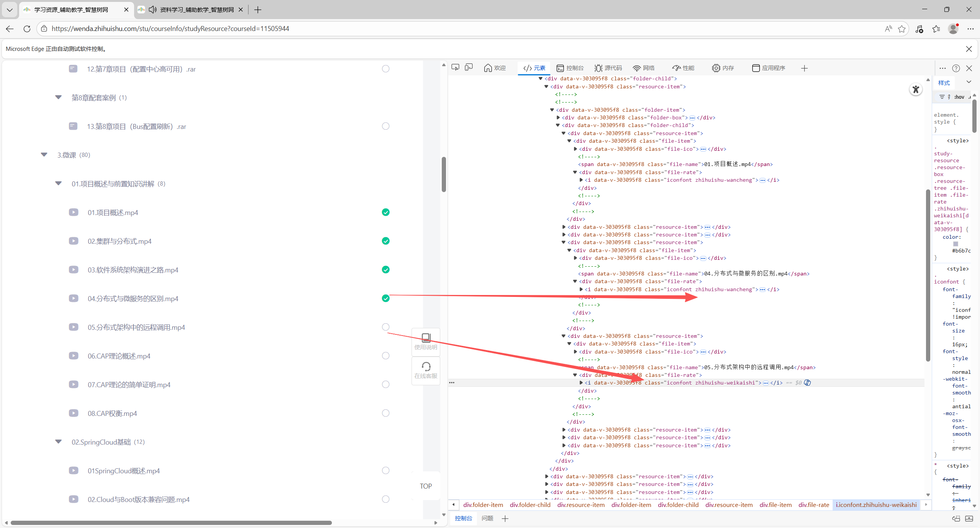This screenshot has width=980, height=528.
Task: Collapse the 3.微课 (80) folder
Action: coord(44,155)
